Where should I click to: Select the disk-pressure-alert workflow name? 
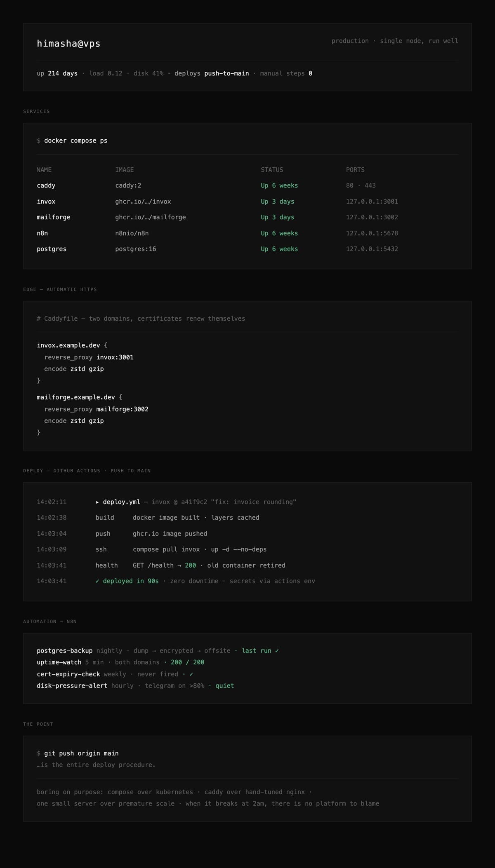pos(72,686)
